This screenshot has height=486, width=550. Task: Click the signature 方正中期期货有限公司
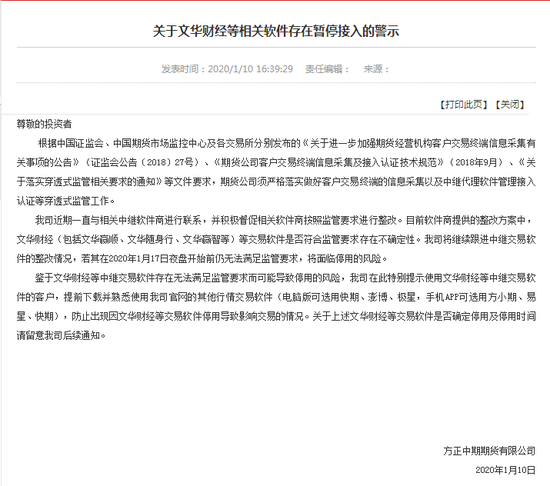point(489,451)
